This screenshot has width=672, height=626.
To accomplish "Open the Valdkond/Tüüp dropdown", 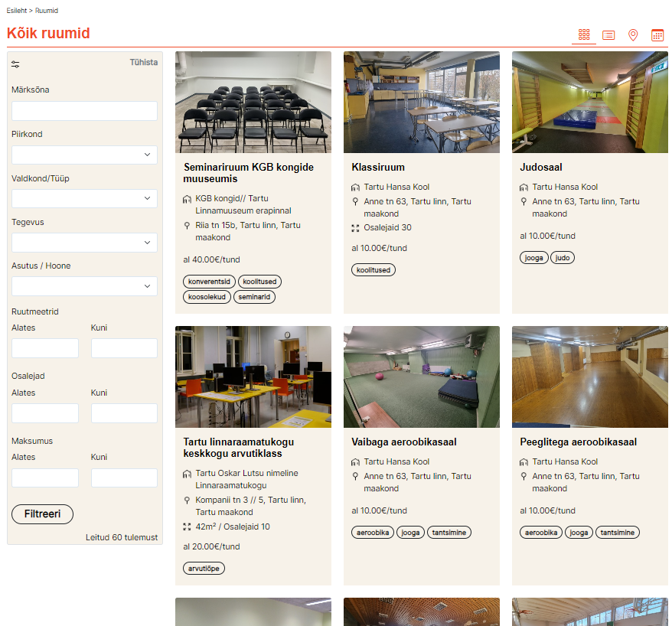I will (84, 199).
